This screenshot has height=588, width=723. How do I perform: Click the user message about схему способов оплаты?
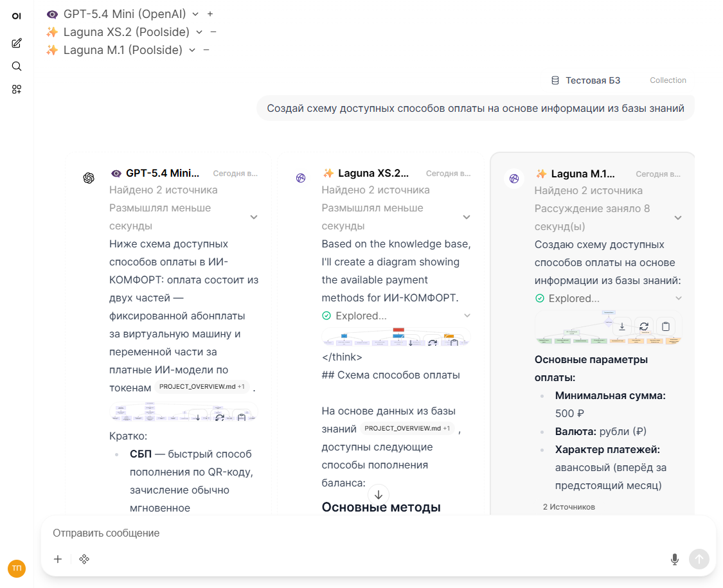coord(476,109)
